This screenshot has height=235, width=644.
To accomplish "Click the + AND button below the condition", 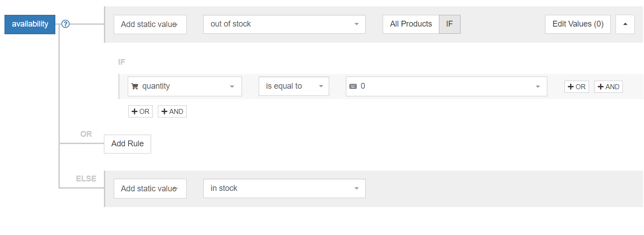I will (172, 112).
